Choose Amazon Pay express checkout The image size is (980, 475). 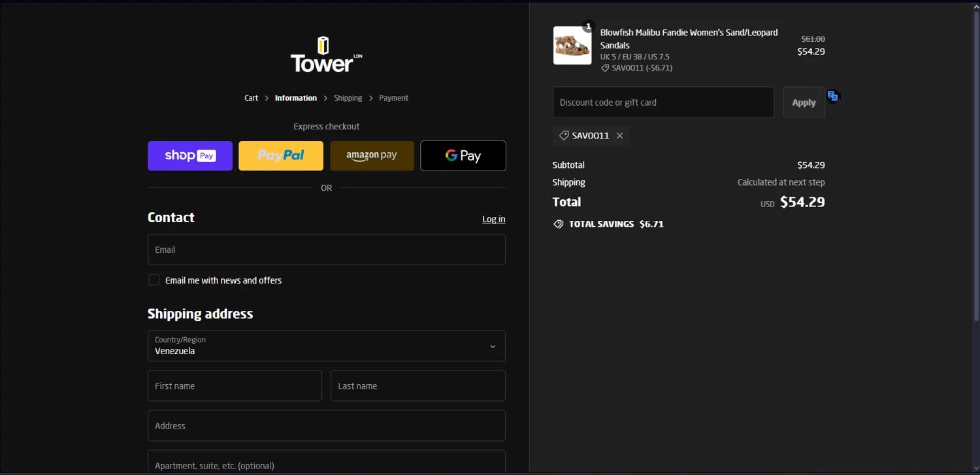pos(372,156)
